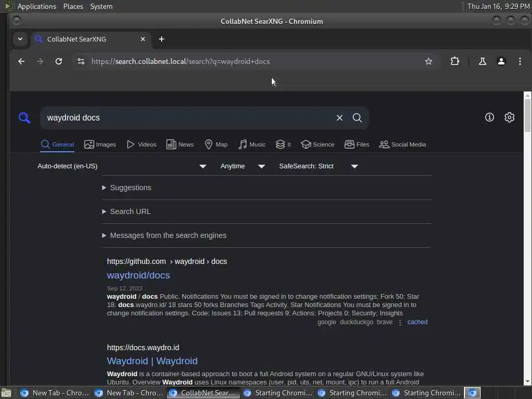Open the profile account icon
This screenshot has width=532, height=399.
click(x=501, y=61)
